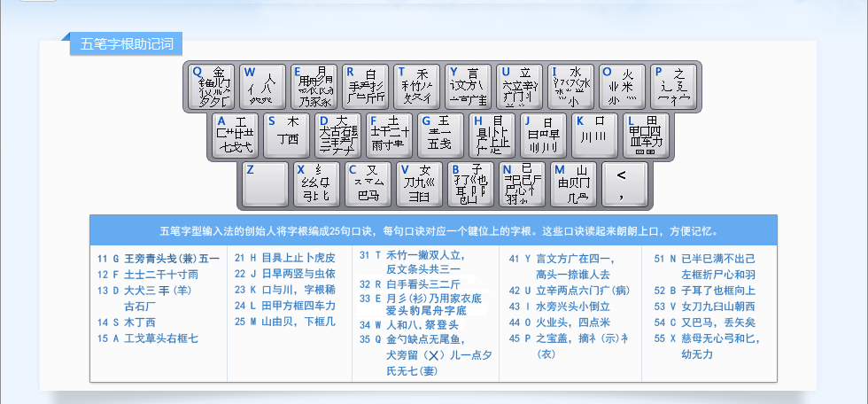Click the H key with 目 radical
This screenshot has width=868, height=404.
pyautogui.click(x=492, y=136)
